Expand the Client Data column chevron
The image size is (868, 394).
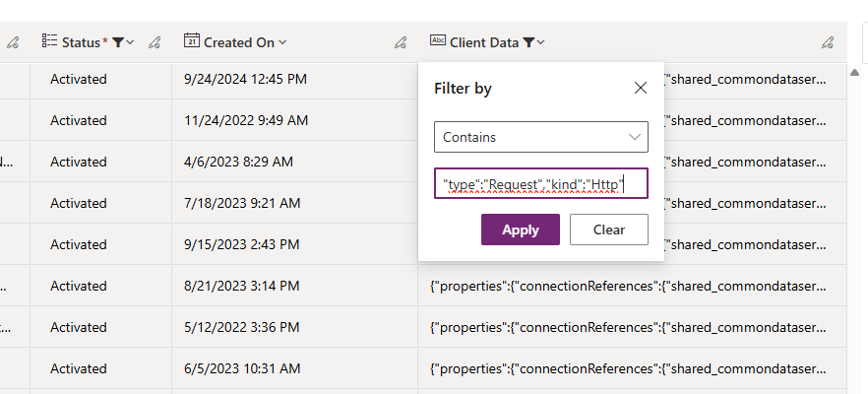541,42
